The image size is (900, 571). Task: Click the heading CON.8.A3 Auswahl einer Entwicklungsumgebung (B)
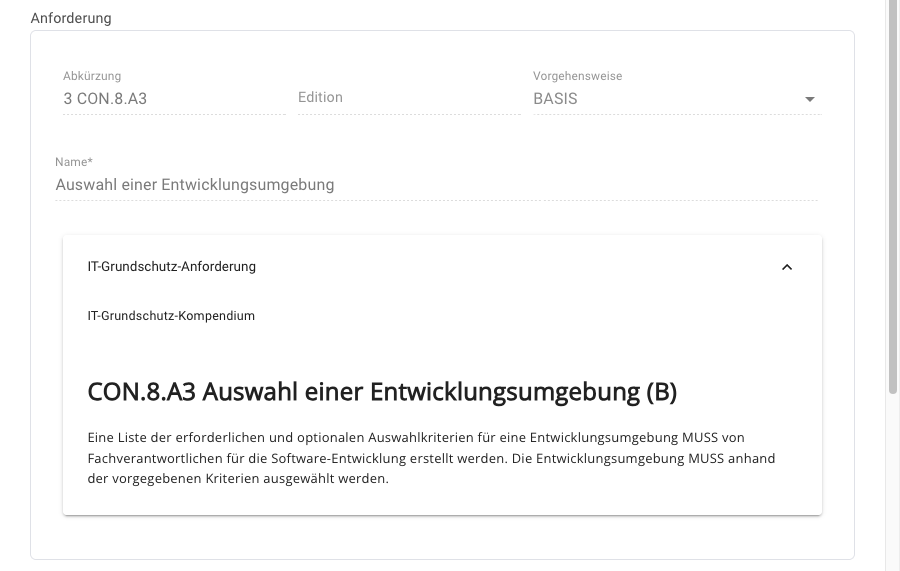pyautogui.click(x=382, y=392)
